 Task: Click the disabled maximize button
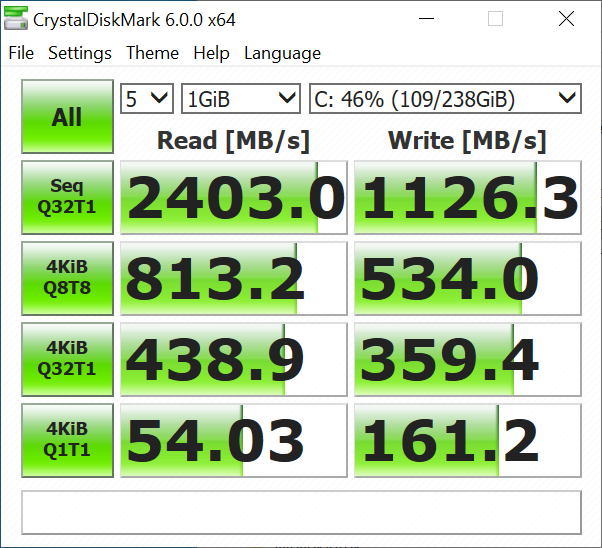pyautogui.click(x=495, y=18)
